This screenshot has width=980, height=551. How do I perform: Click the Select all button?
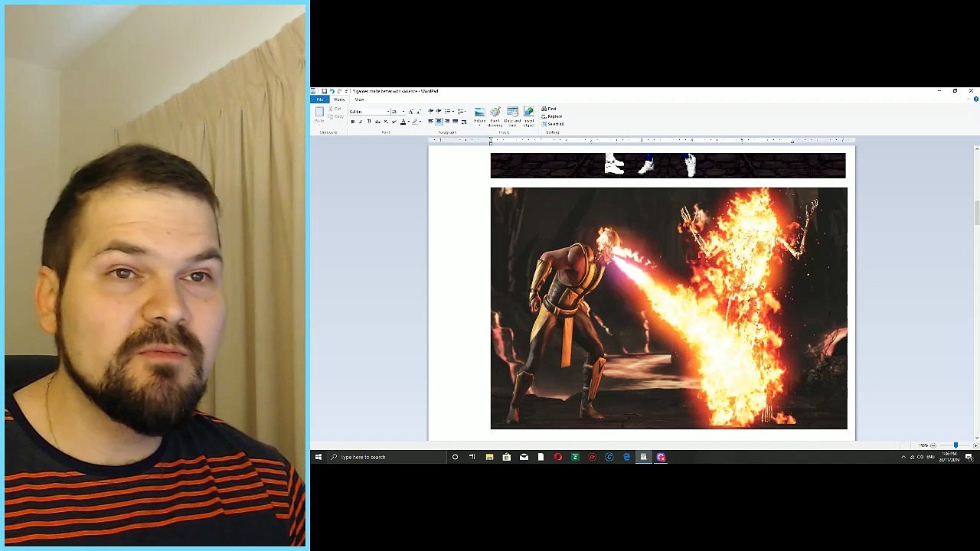click(x=553, y=124)
